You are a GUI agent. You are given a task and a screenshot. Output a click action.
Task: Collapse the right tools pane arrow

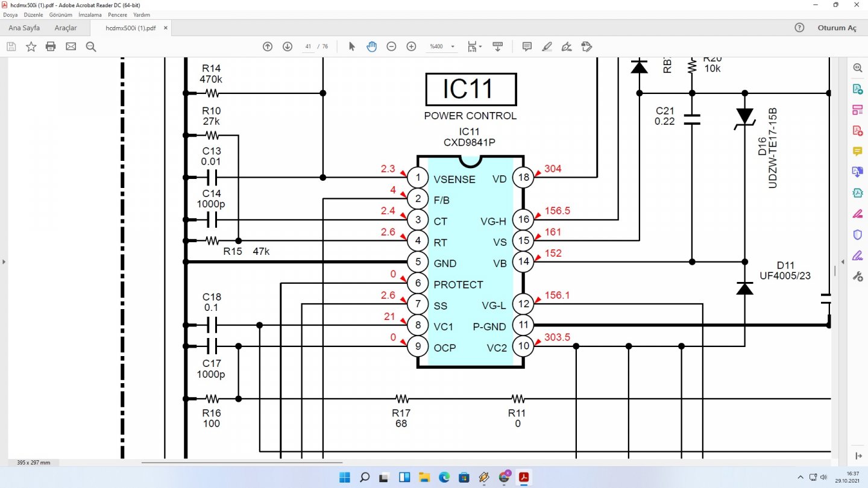[843, 261]
